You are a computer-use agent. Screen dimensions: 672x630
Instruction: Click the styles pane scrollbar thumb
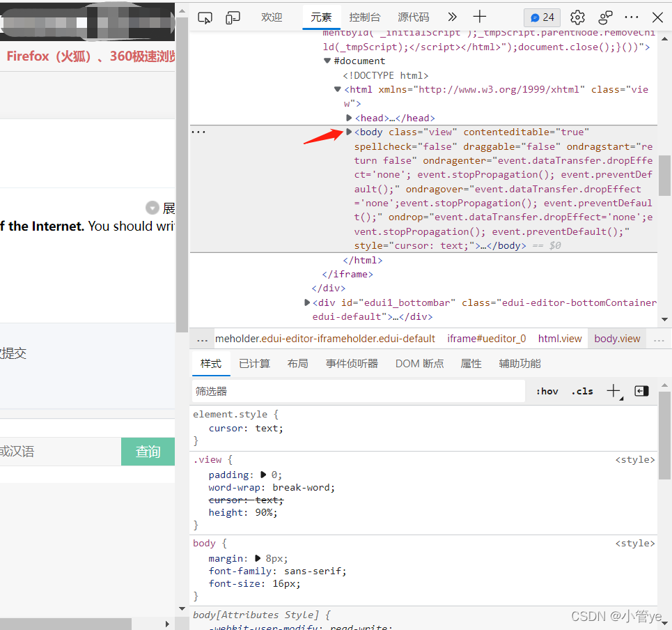point(665,436)
